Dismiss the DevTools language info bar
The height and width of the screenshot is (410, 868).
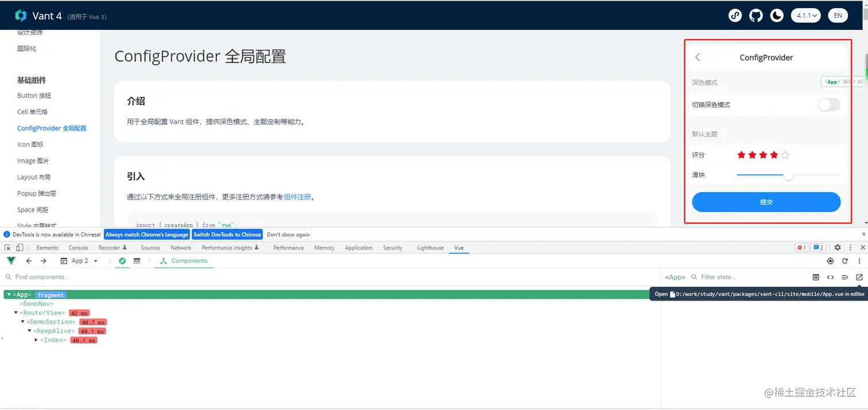863,234
